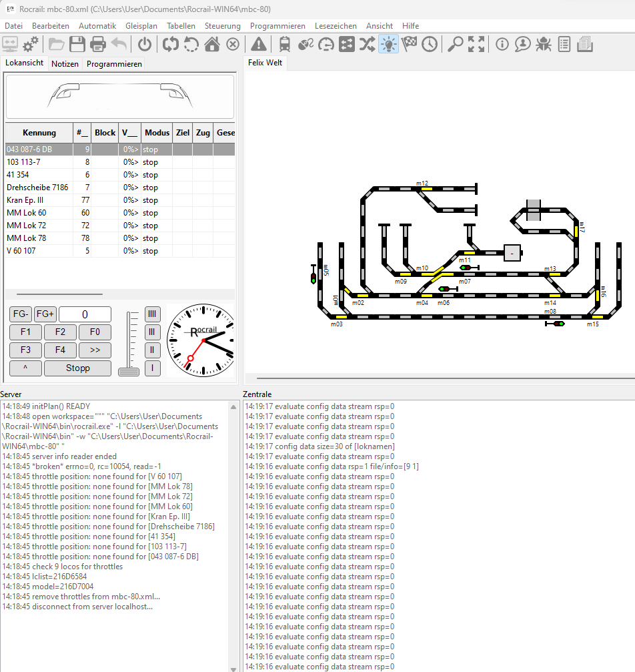The image size is (635, 672).
Task: Click the clock icon in the toolbar
Action: (430, 44)
